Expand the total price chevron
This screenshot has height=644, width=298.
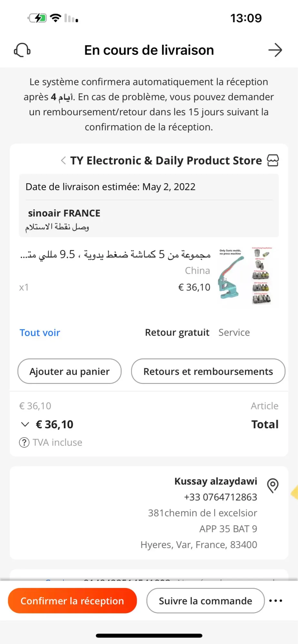point(25,424)
